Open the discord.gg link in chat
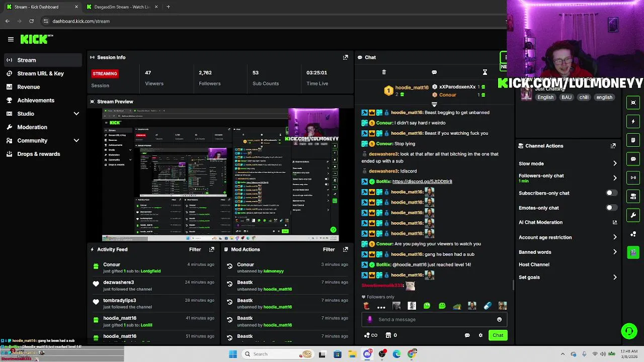 click(x=422, y=182)
